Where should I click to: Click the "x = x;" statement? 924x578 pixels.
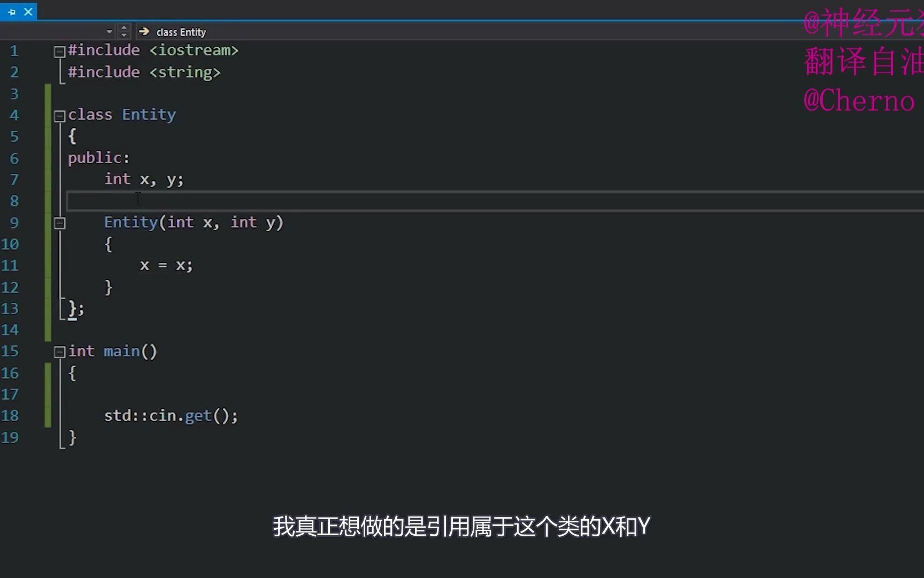point(166,265)
